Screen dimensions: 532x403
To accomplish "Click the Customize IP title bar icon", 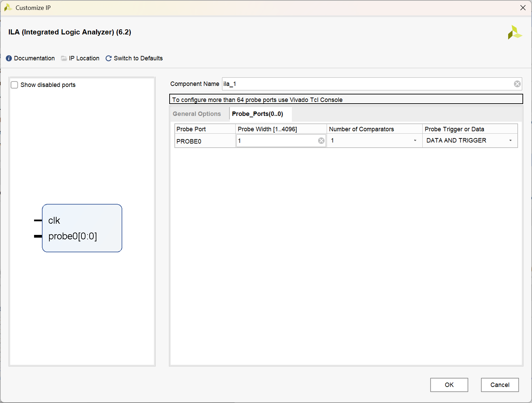I will [x=8, y=8].
